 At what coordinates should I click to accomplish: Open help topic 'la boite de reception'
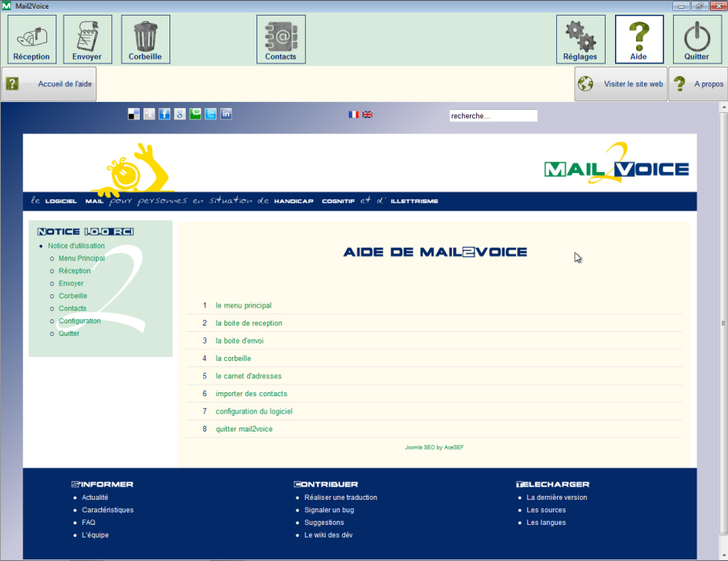[249, 323]
